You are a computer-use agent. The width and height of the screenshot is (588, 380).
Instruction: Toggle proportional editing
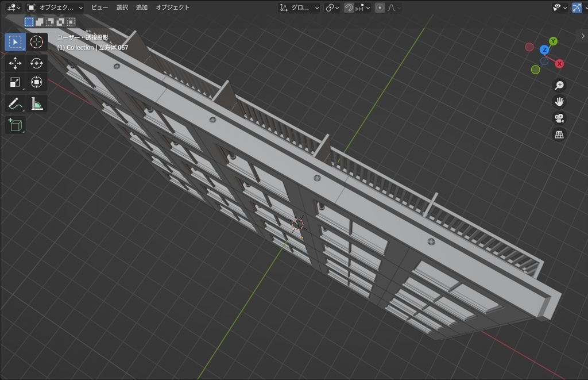[x=380, y=7]
